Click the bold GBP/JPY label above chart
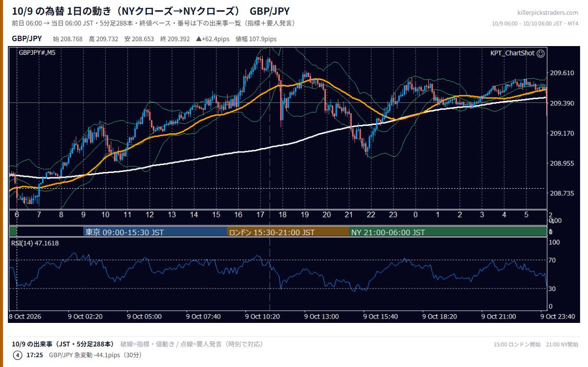Image resolution: width=588 pixels, height=367 pixels. point(26,39)
